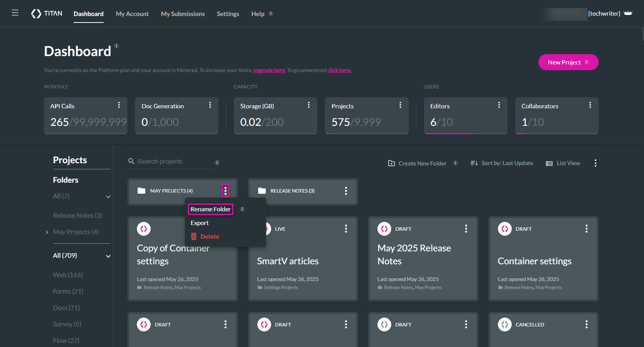Expand the May Projects tree arrow

pyautogui.click(x=47, y=232)
